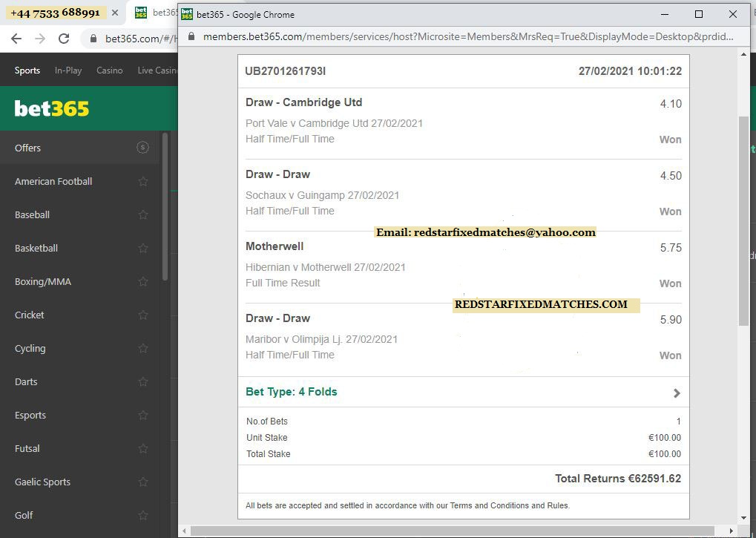Click Sochaux v Guingamp 27/02/2021 match line

coord(322,195)
